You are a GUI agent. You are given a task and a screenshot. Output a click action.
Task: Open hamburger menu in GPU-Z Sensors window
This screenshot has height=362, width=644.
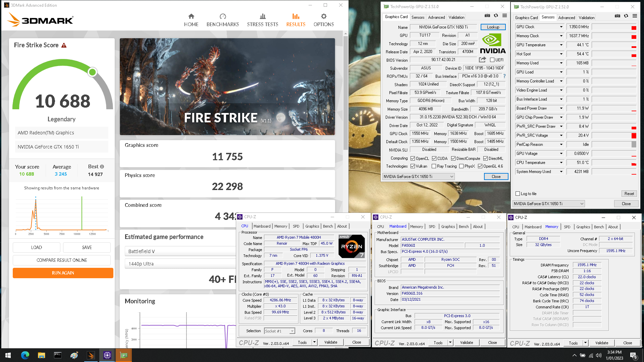635,16
